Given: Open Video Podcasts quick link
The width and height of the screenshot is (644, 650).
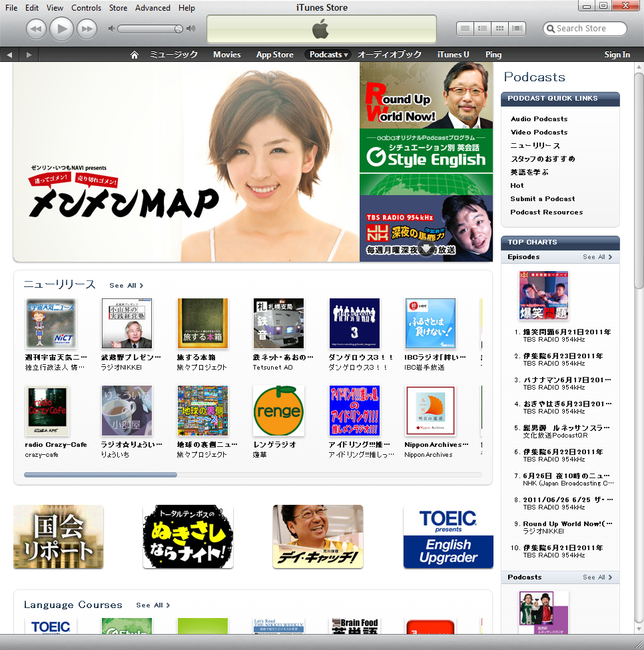Looking at the screenshot, I should click(539, 132).
